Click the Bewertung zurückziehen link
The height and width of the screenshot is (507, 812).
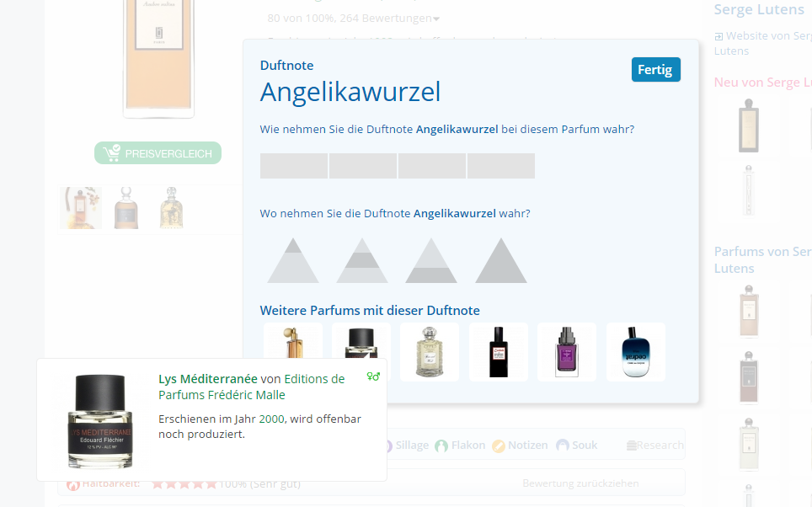(580, 483)
